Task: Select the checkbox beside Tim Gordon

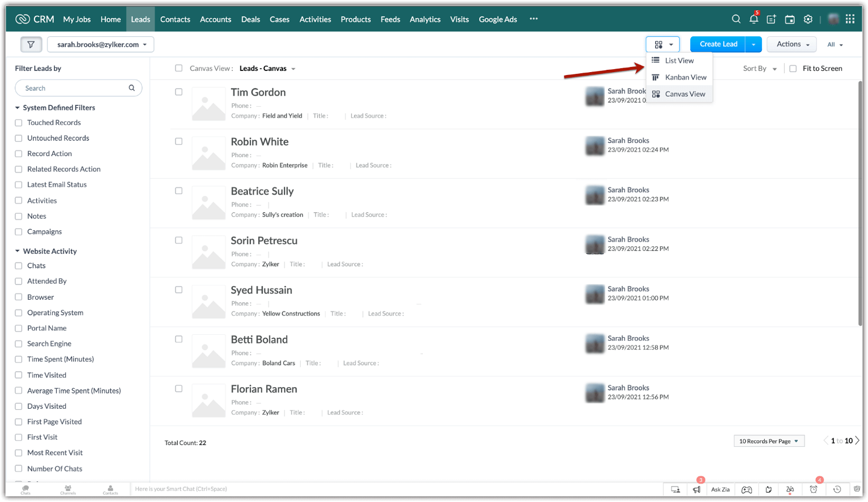Action: pos(179,91)
